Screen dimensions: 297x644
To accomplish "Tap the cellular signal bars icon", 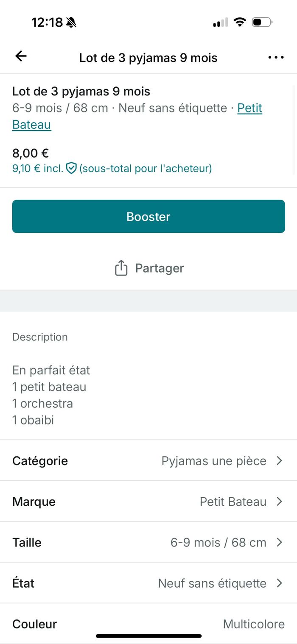I will 220,23.
